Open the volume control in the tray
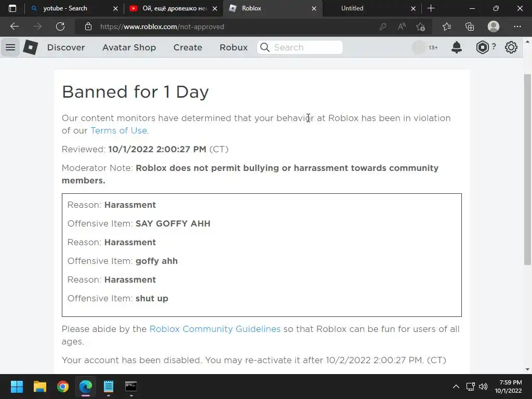532x399 pixels. click(483, 387)
